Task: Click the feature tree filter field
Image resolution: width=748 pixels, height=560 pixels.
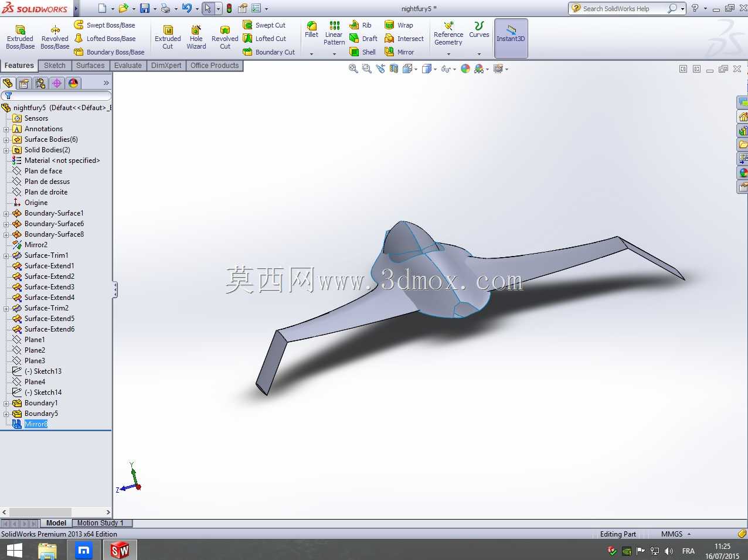Action: [x=56, y=95]
